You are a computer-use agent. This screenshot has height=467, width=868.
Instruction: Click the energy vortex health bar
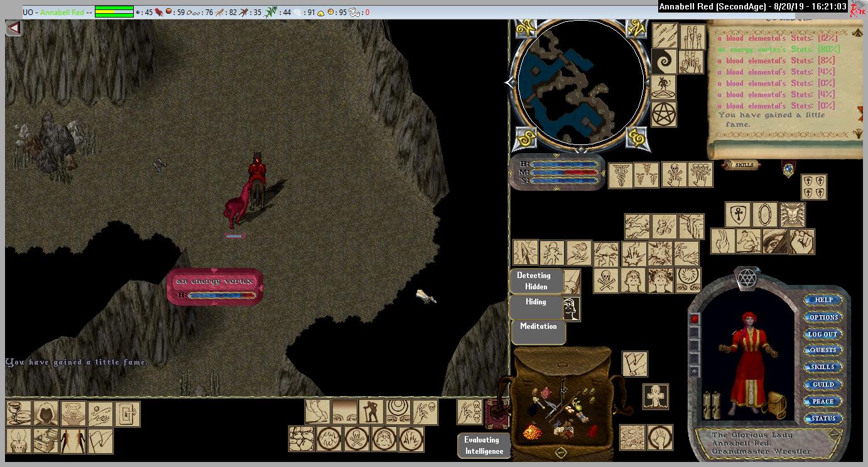(215, 287)
